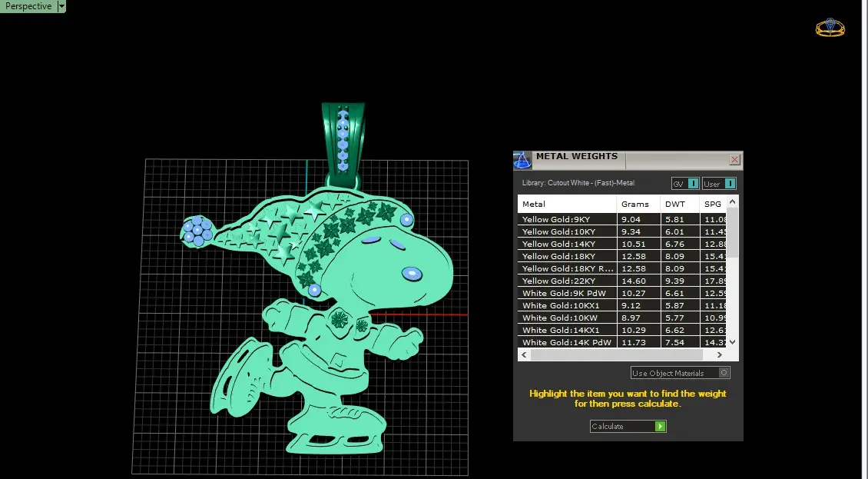The height and width of the screenshot is (479, 868).
Task: Select the White Gold:14KX1 row
Action: [621, 330]
